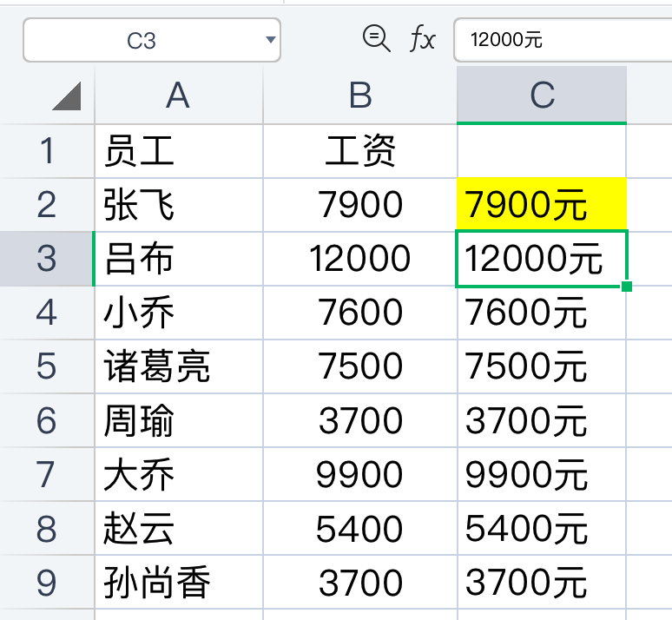Click cell C9 with 3700元
The image size is (672, 620).
point(542,583)
